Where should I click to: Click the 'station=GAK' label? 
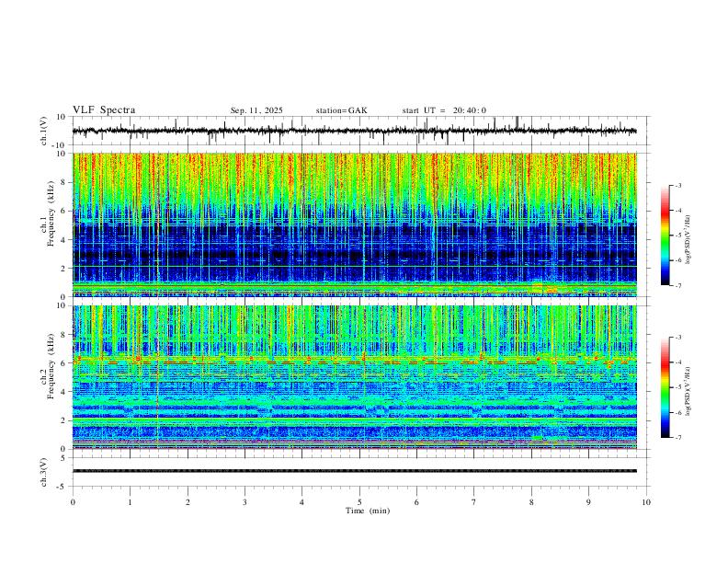(x=341, y=110)
